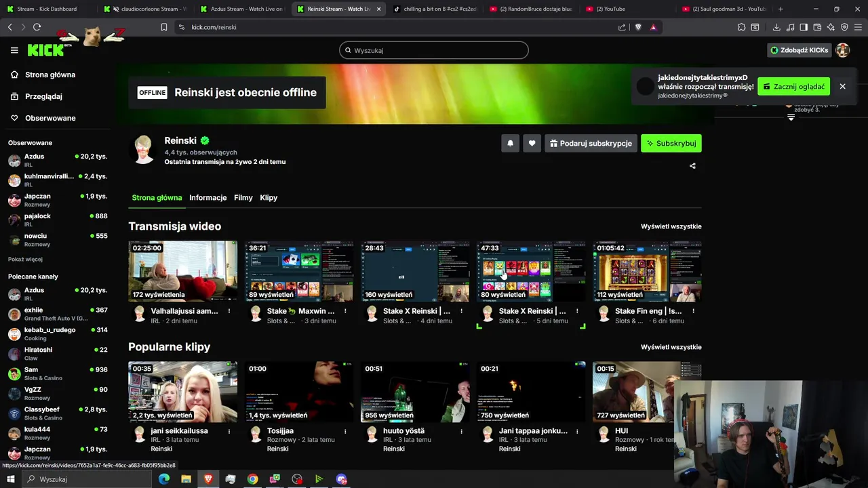Open options menu for Stake Fin eng video

[x=693, y=311]
